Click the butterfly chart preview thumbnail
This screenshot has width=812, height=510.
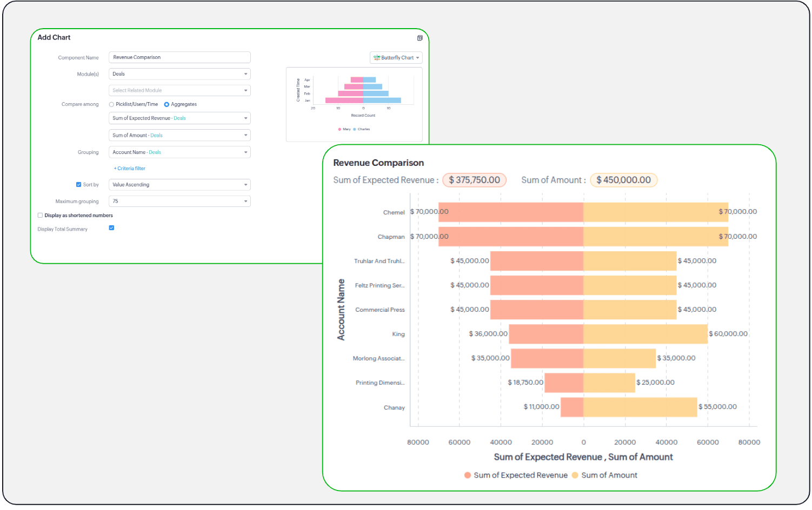click(x=354, y=104)
